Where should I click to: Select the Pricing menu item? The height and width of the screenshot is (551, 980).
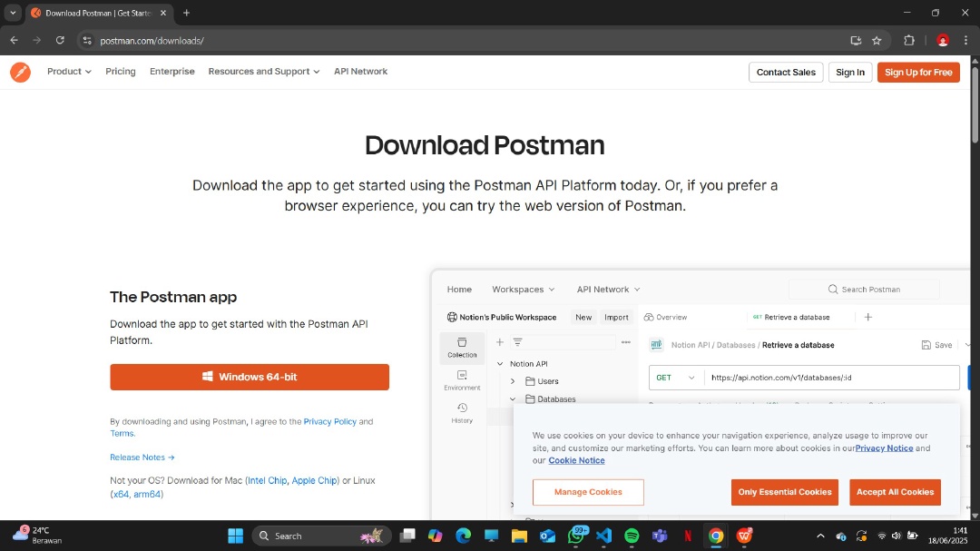[120, 71]
